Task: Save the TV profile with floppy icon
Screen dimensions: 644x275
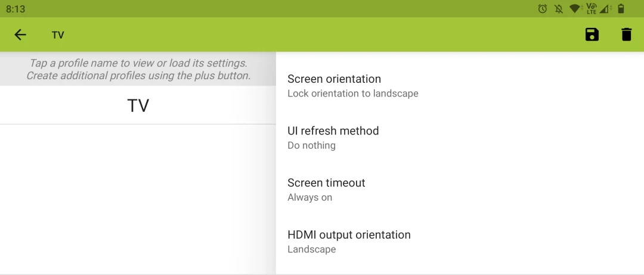Action: tap(592, 35)
